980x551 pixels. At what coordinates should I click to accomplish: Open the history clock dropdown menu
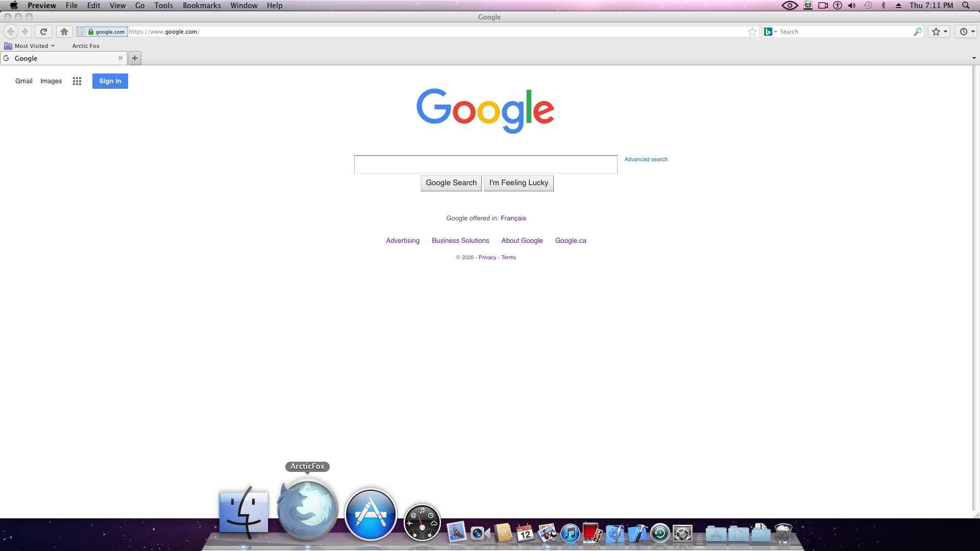pos(966,32)
